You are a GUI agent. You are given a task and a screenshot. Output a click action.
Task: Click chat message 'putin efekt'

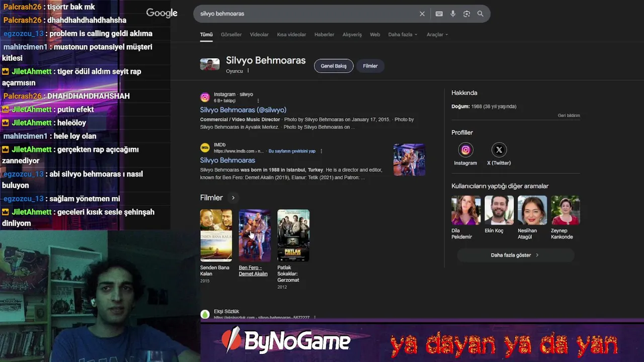[x=74, y=109]
